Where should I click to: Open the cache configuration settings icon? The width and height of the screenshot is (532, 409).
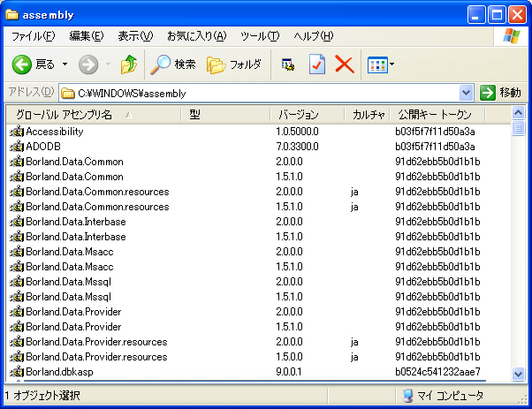(x=288, y=64)
